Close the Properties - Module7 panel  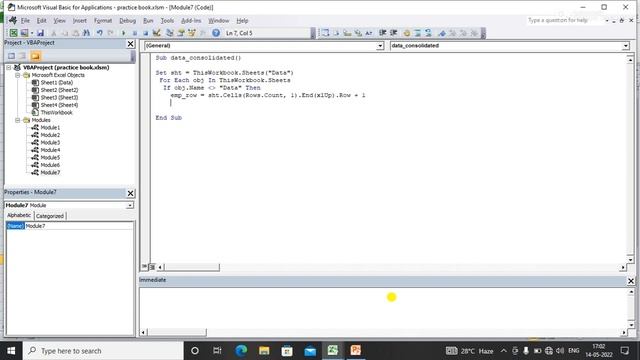[x=130, y=193]
